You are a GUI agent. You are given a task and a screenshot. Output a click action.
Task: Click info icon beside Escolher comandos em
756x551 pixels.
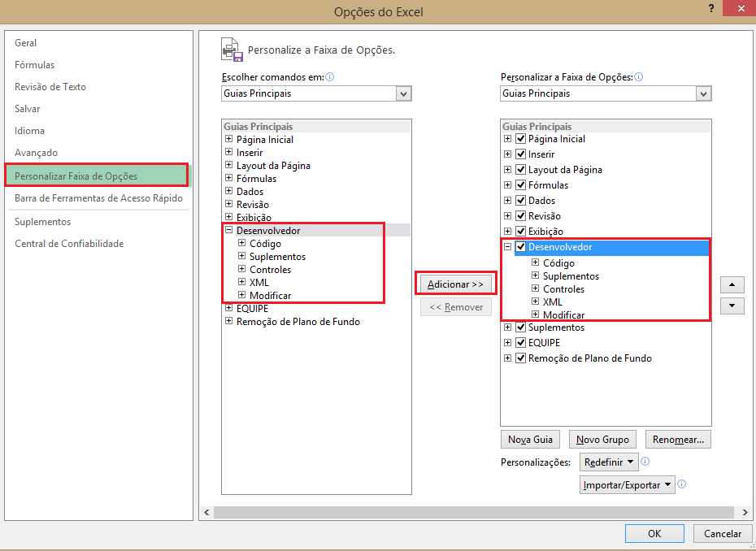pos(330,77)
